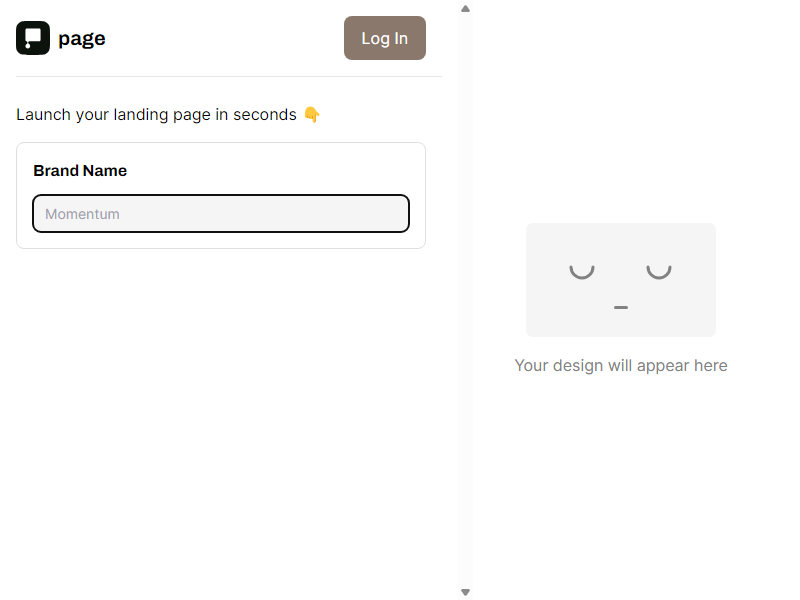This screenshot has height=600, width=800.
Task: Click the pointing-down hand emoji
Action: coord(312,114)
